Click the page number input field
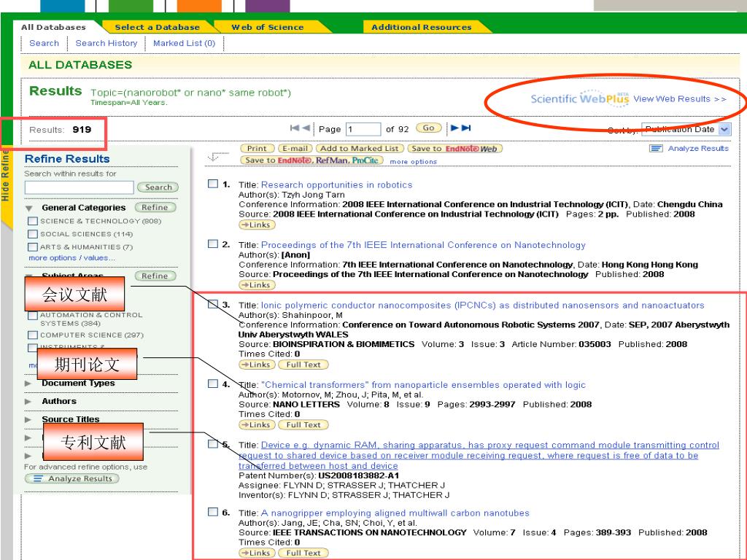Screen dimensions: 747x560 pos(363,129)
